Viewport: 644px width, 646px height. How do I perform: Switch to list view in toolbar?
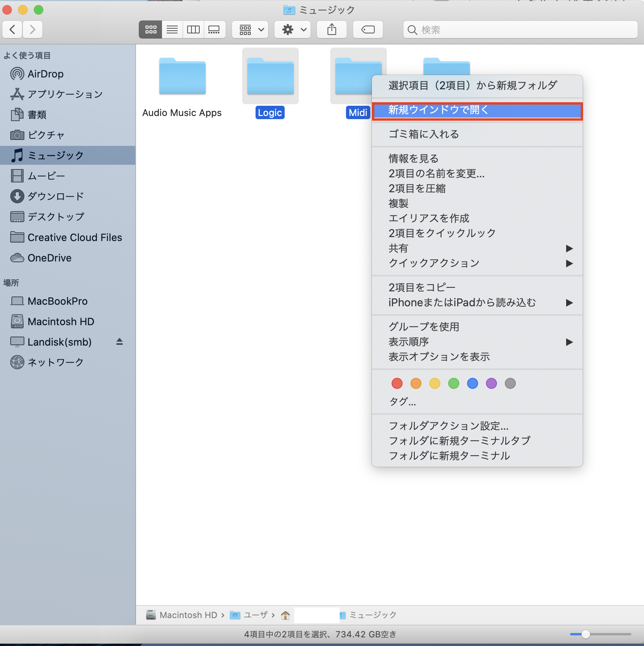point(172,29)
